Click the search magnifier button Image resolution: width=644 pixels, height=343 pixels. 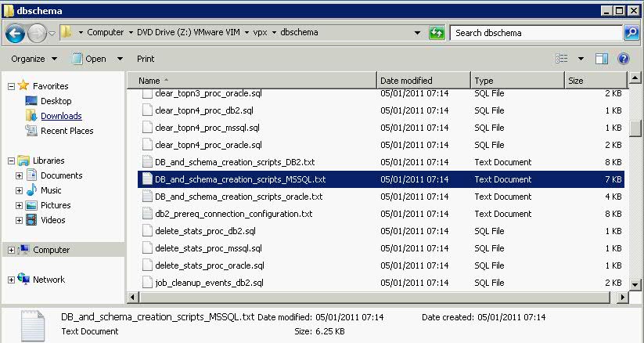(631, 32)
